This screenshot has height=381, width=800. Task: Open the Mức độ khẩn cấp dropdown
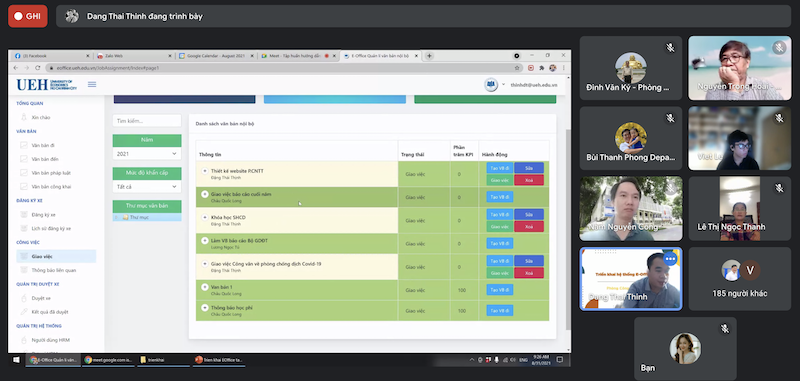pyautogui.click(x=147, y=187)
